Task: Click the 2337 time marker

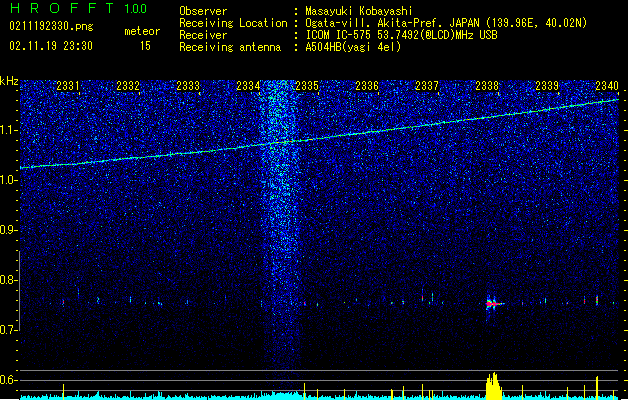Action: click(427, 85)
